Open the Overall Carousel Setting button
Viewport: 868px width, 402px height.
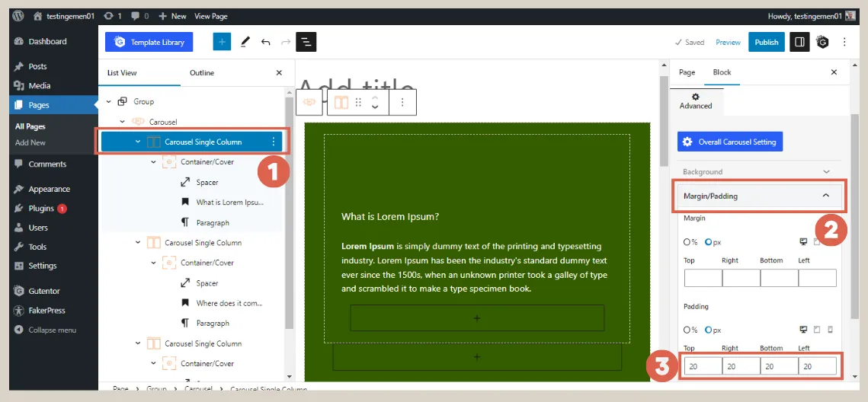coord(729,142)
